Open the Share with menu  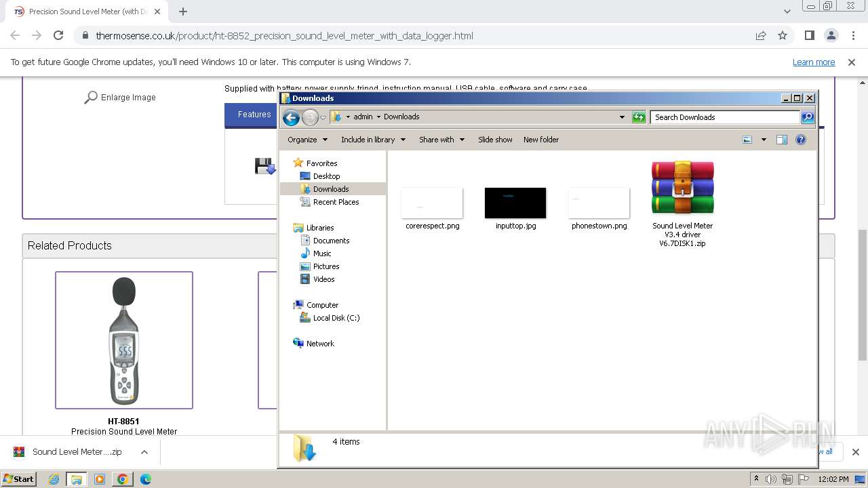point(441,140)
